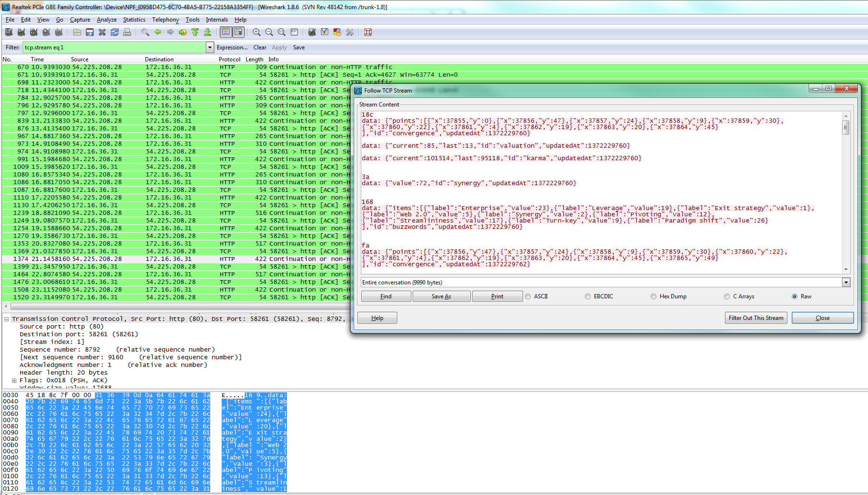Open display filter history dropdown
The image size is (868, 495).
click(210, 47)
